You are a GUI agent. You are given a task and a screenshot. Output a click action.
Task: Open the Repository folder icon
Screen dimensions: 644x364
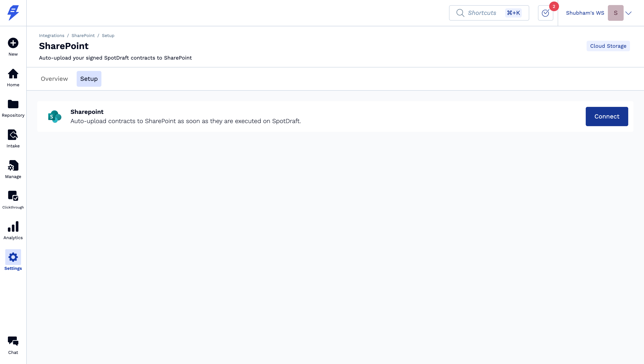[13, 104]
